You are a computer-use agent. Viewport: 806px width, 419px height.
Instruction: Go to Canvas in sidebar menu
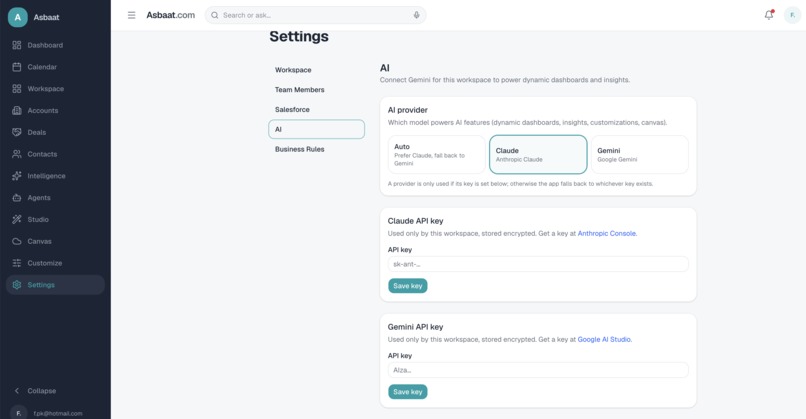pos(56,241)
